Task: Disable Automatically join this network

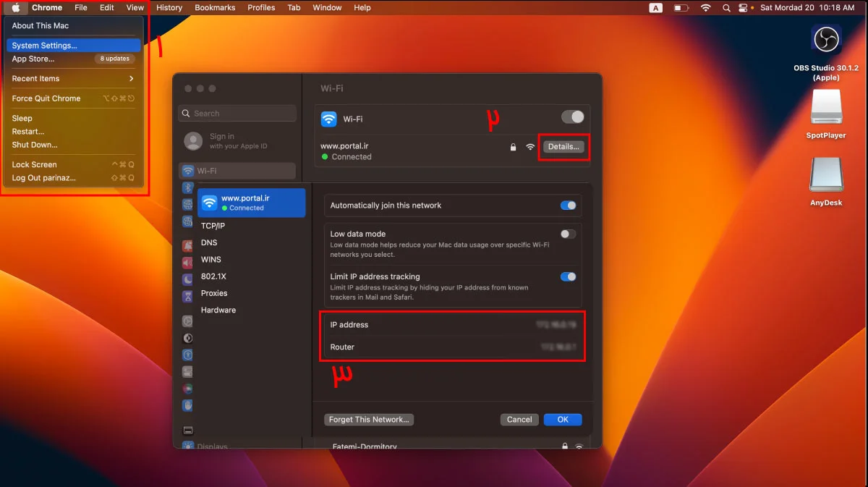Action: [x=568, y=206]
